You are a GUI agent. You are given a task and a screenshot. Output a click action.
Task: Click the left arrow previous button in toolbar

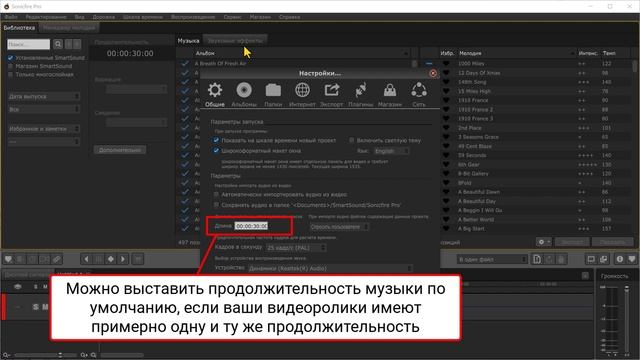[87, 259]
